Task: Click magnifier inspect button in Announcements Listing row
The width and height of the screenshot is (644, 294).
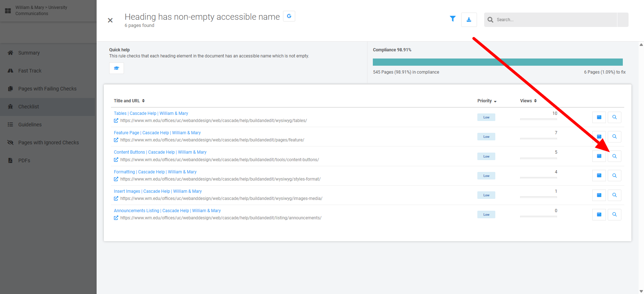Action: coord(615,214)
